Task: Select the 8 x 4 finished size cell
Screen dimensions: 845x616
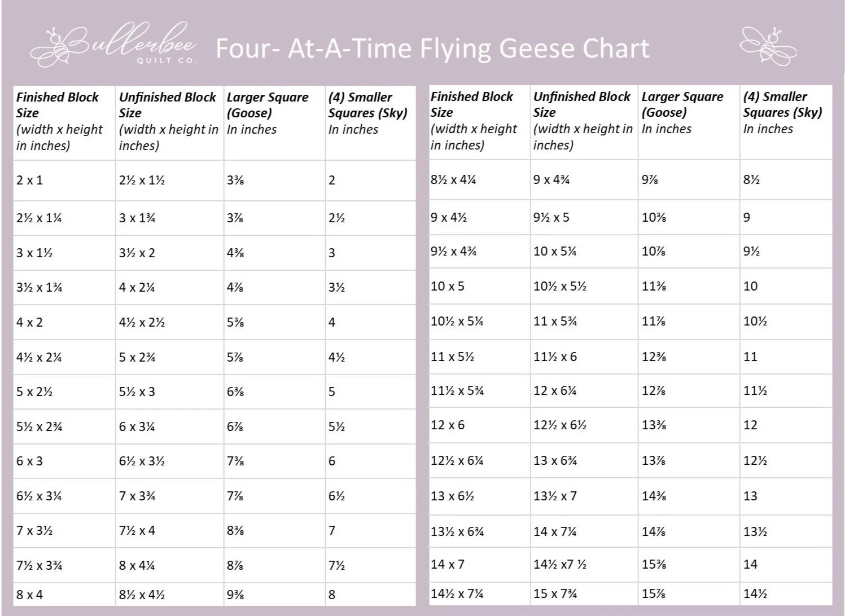Action: (x=64, y=595)
